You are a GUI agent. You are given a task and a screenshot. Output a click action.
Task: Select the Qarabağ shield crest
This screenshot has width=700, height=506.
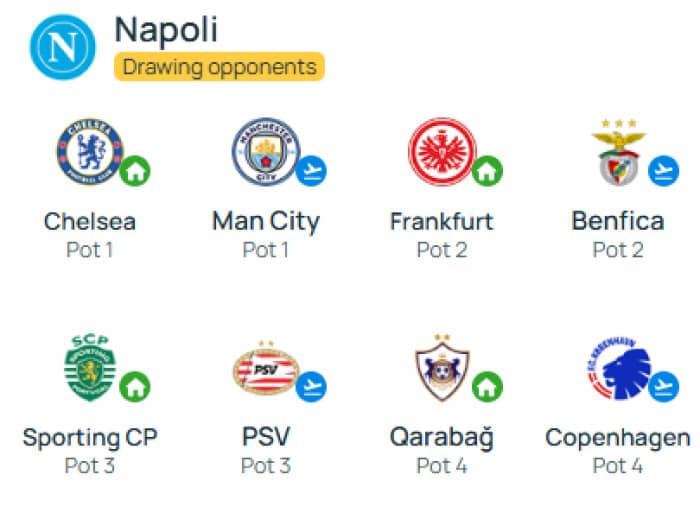[442, 368]
